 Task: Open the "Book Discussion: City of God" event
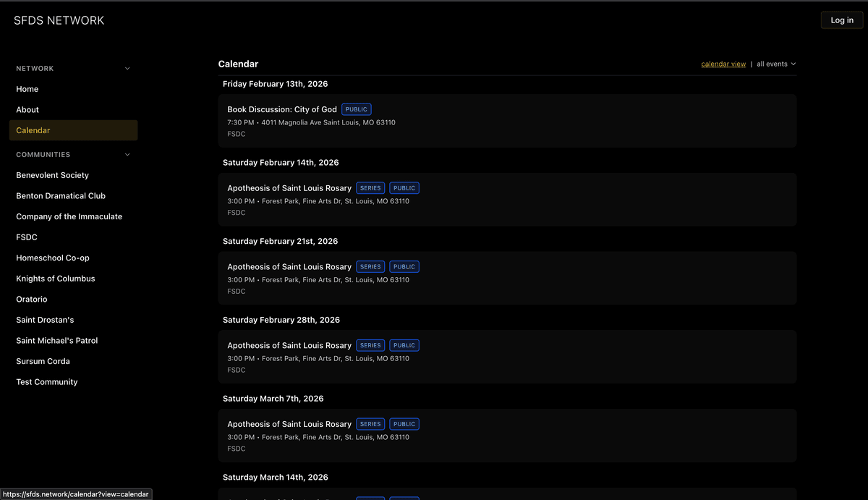click(x=282, y=109)
